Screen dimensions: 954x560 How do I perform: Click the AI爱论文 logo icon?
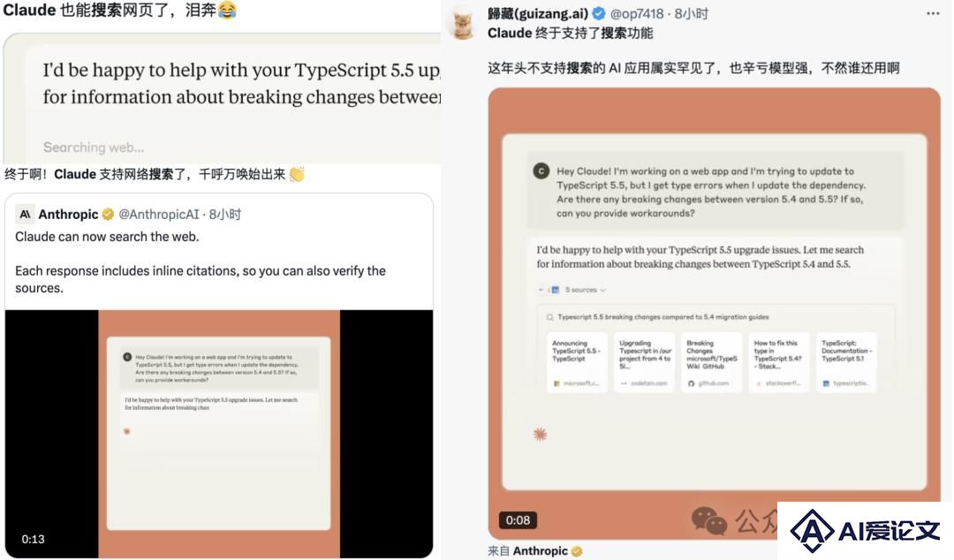pos(812,530)
